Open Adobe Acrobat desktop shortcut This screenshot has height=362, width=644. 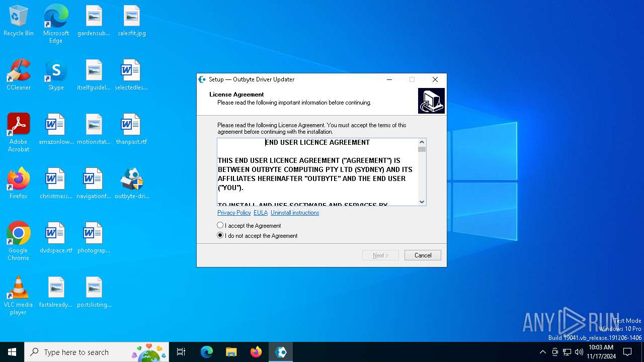coord(19,133)
